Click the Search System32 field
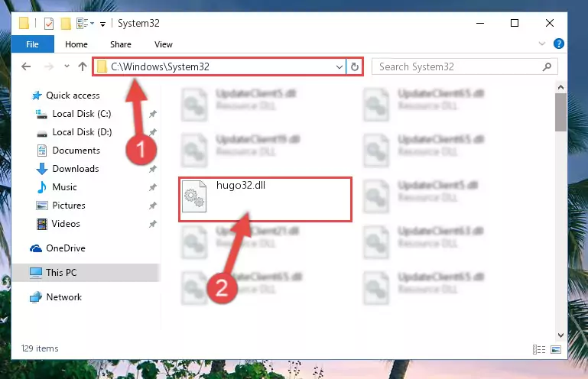Screen dimensions: 588x379 tap(464, 66)
